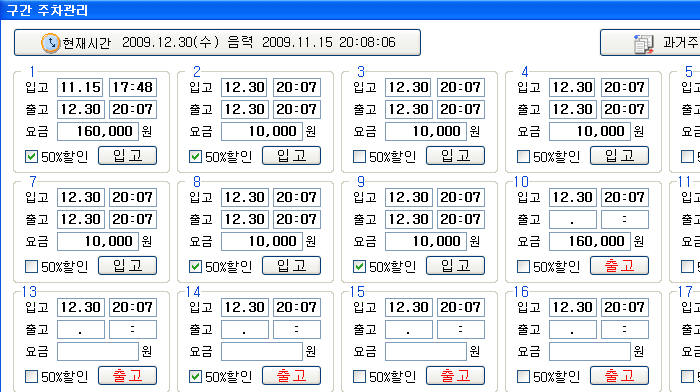Viewport: 700px width, 392px height.
Task: Enable 50%할인 in slot 15
Action: 359,377
